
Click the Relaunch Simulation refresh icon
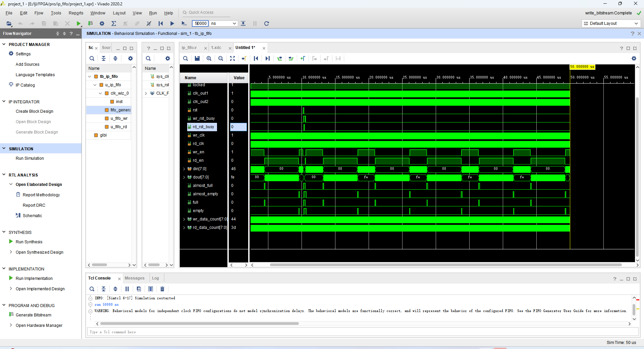tap(266, 23)
